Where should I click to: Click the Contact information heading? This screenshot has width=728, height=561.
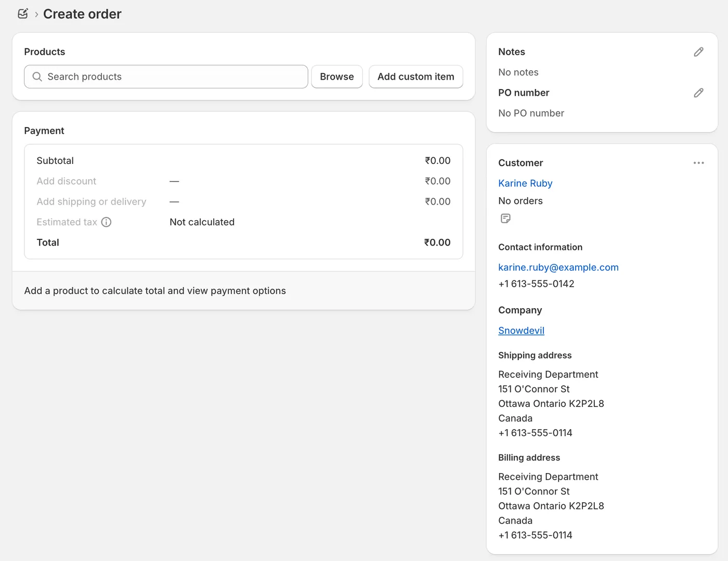click(540, 247)
